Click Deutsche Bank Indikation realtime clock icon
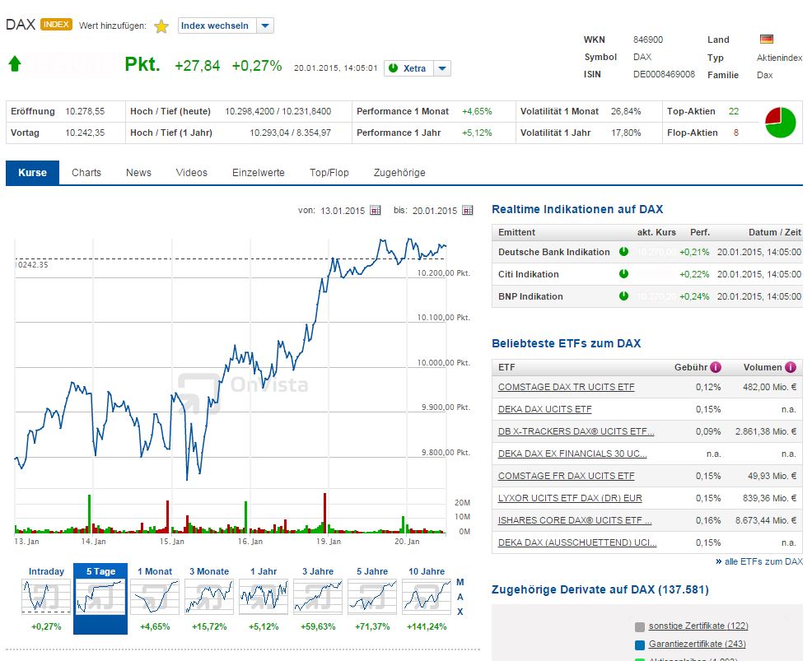This screenshot has width=812, height=661. (623, 252)
